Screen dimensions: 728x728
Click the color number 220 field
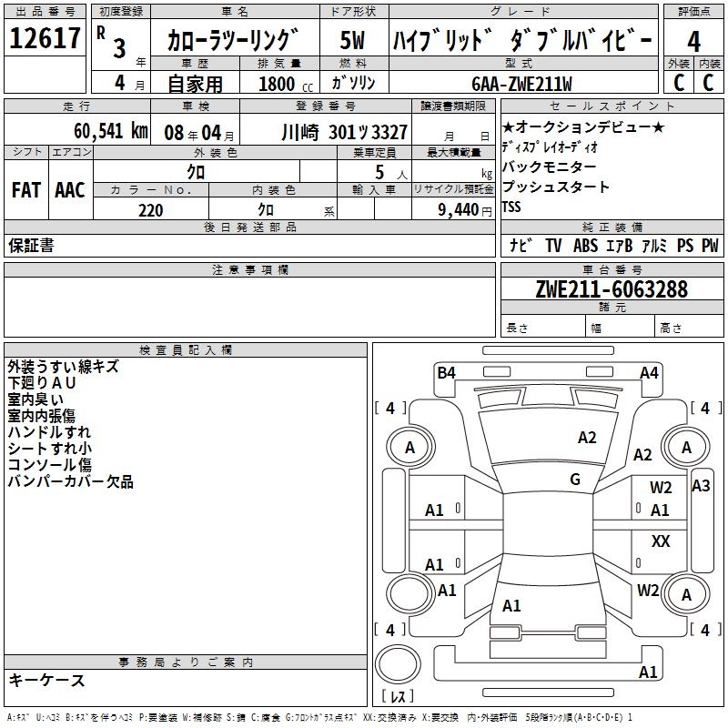pos(150,210)
